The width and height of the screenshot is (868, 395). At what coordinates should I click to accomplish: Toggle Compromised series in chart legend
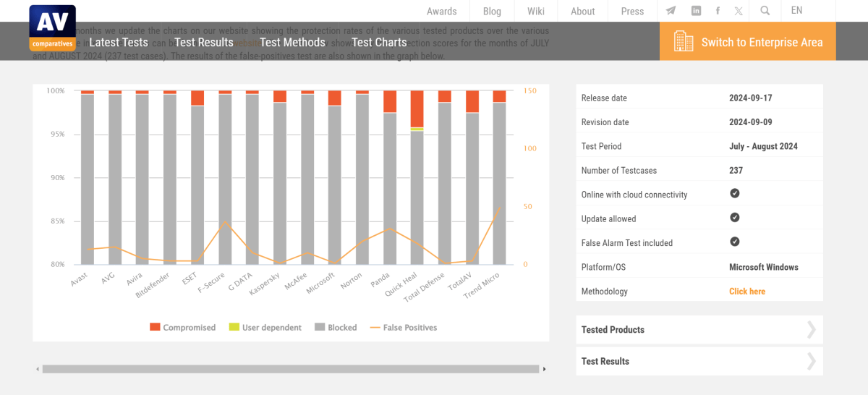tap(182, 328)
